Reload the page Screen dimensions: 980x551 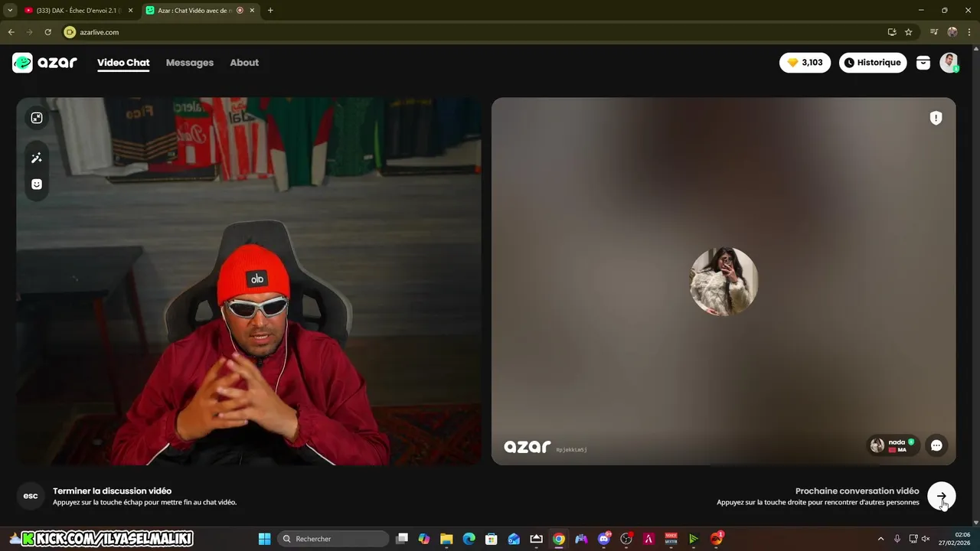[47, 32]
